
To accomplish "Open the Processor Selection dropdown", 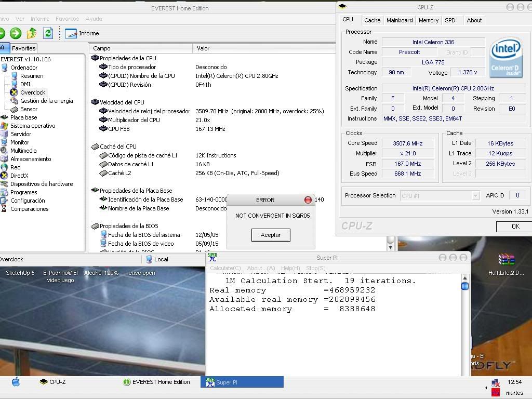I will [440, 196].
